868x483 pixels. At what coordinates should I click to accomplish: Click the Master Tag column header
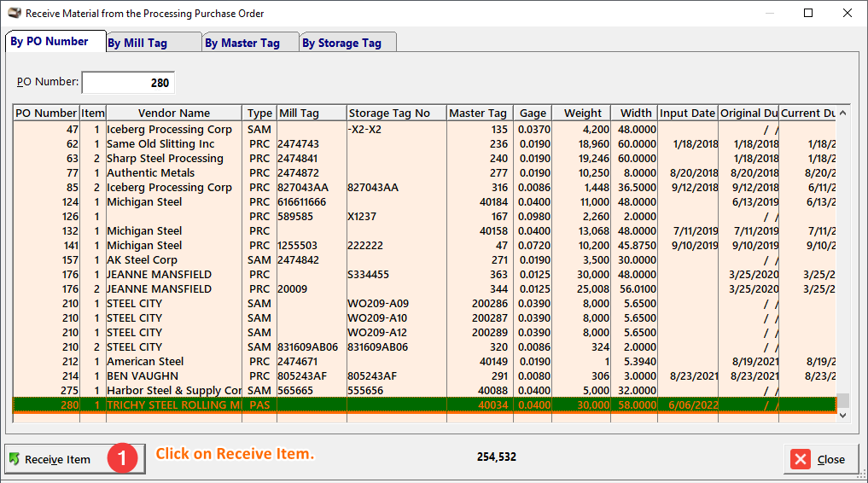pyautogui.click(x=480, y=113)
